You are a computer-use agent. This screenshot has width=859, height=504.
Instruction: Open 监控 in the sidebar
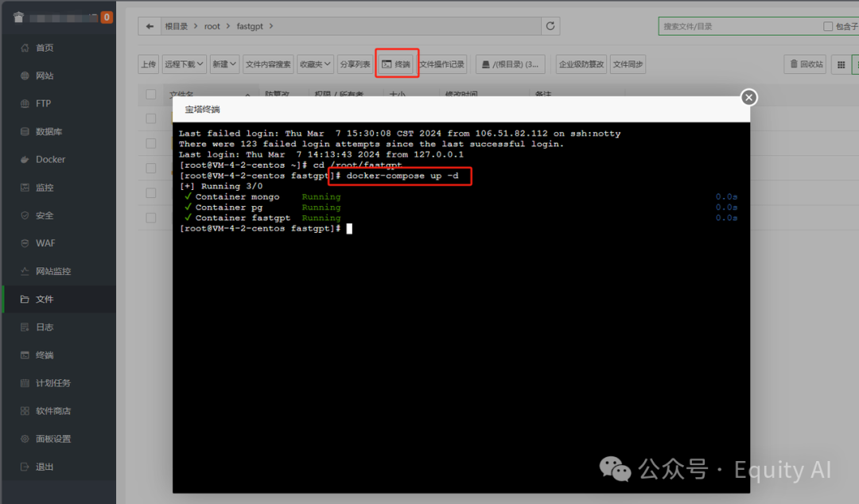(x=44, y=188)
